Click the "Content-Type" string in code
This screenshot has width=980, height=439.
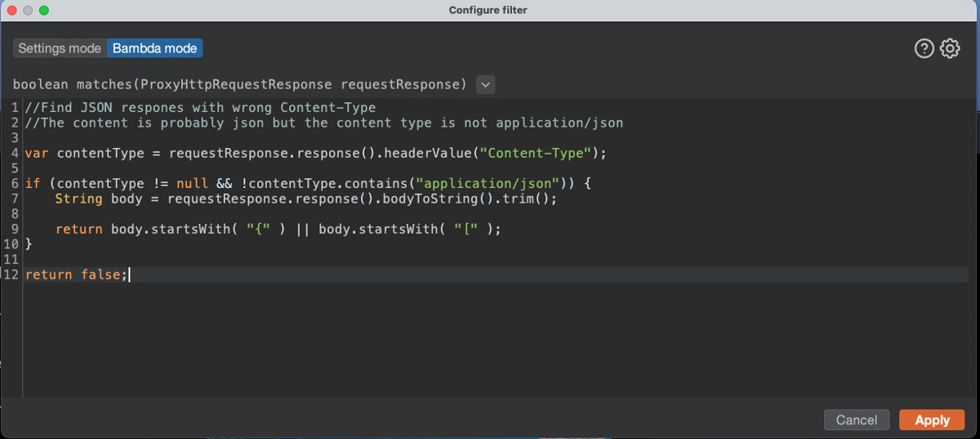click(536, 153)
